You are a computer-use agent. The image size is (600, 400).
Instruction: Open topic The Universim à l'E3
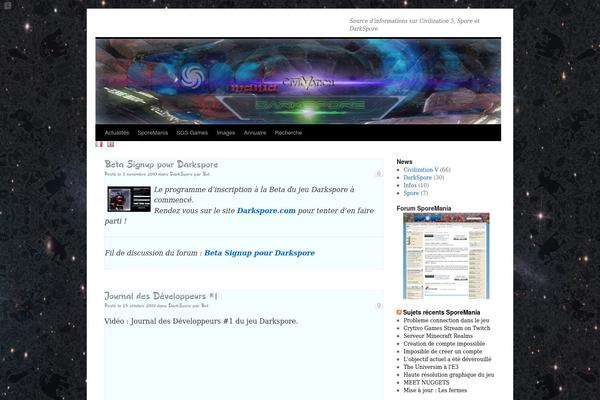point(431,367)
